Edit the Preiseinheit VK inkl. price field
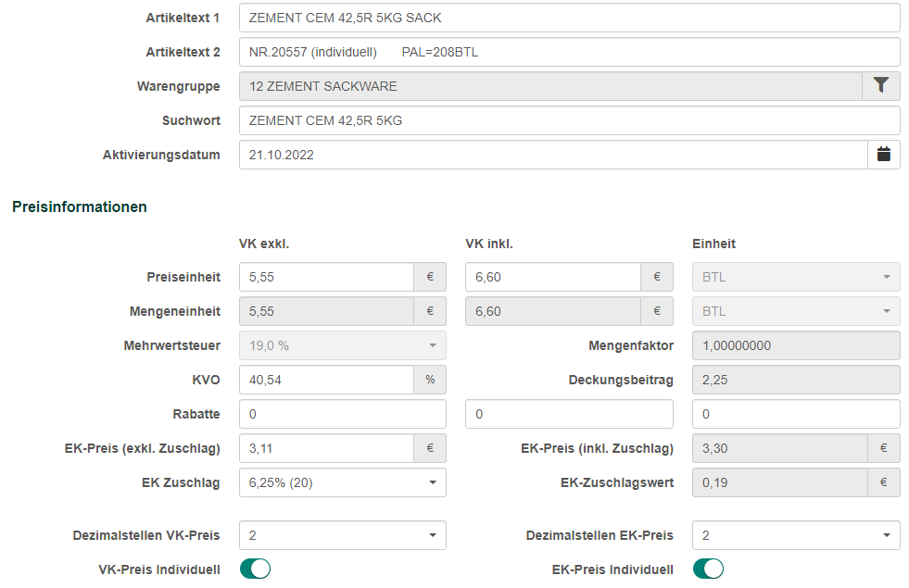Image resolution: width=909 pixels, height=588 pixels. click(x=553, y=277)
